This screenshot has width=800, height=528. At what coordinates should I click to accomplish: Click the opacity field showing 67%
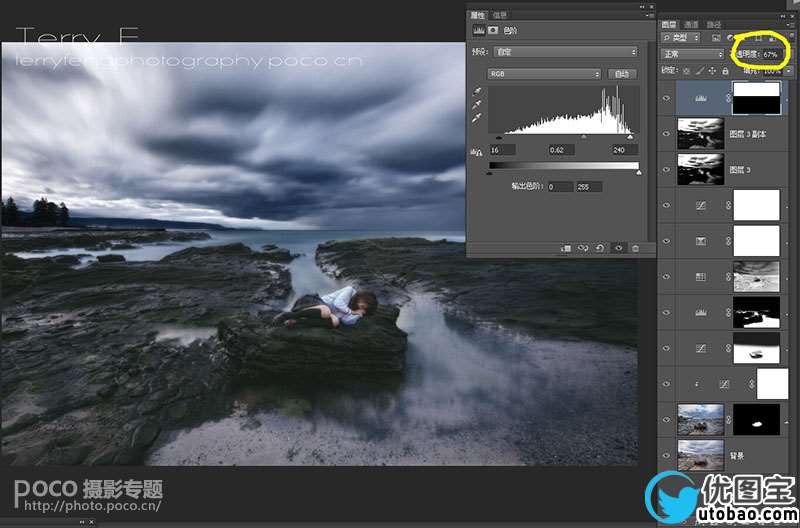(772, 54)
